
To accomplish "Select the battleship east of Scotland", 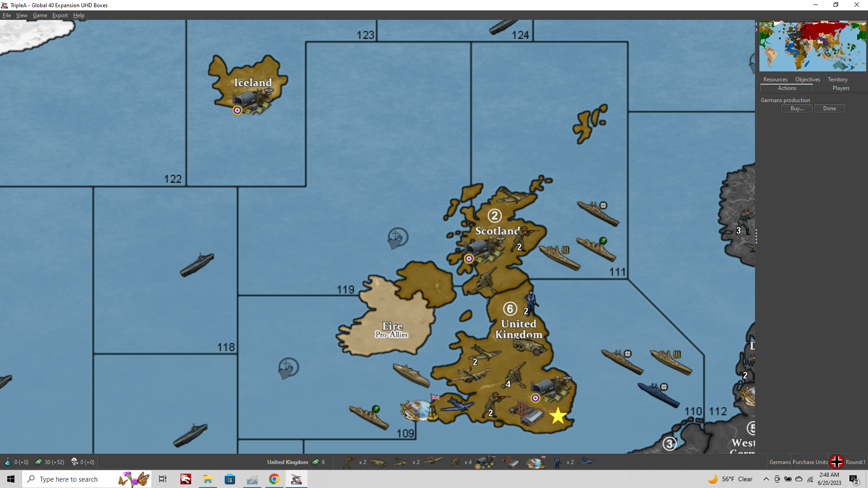I will pos(560,257).
